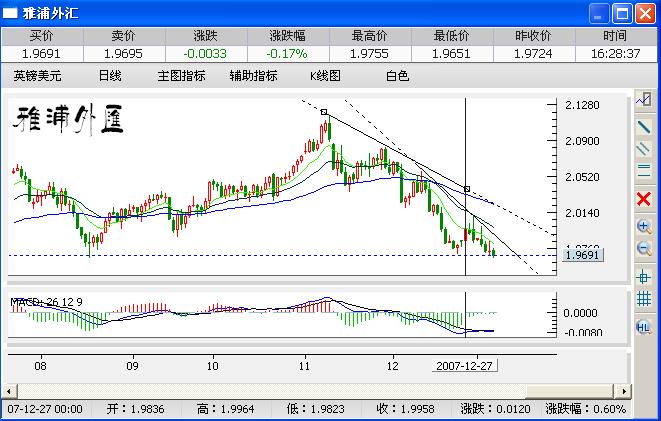Zoom out the chart with magnifier minus
The image size is (661, 421).
(644, 248)
